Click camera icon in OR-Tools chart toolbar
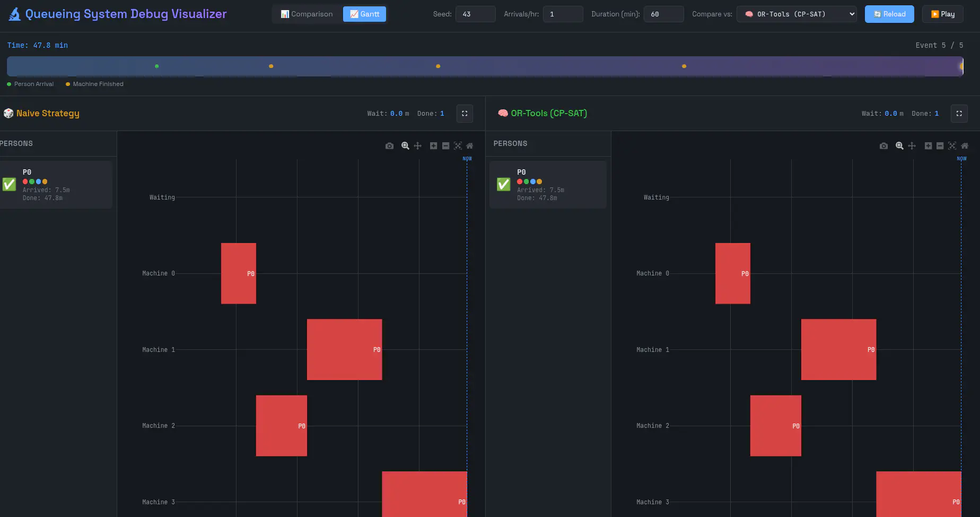 (883, 146)
